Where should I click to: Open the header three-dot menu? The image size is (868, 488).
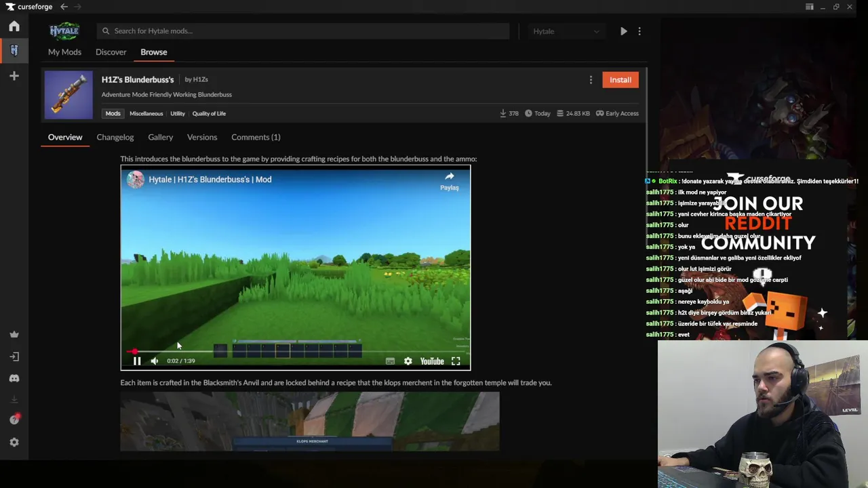tap(639, 31)
